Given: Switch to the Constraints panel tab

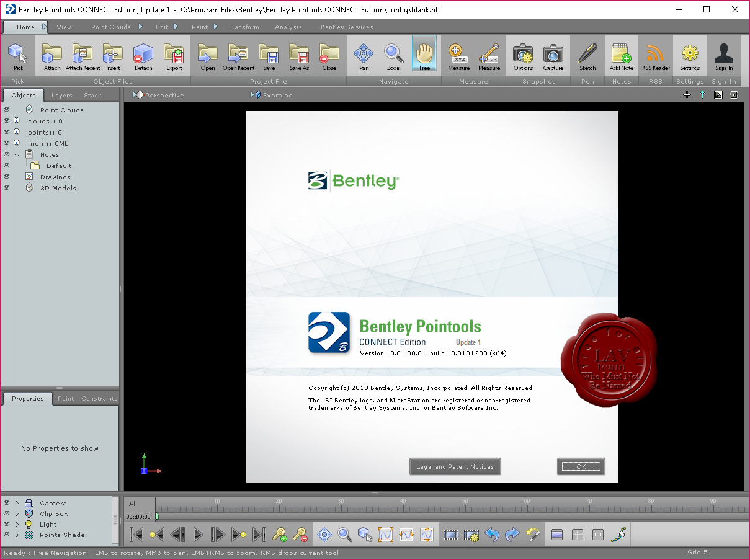Looking at the screenshot, I should click(x=99, y=398).
